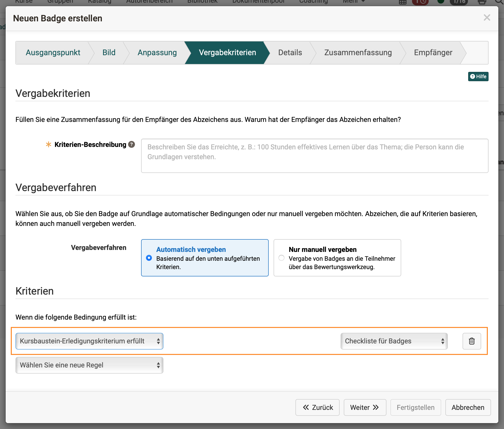Click the help icon beside Kriterien-Beschreibung
504x429 pixels.
[x=132, y=144]
